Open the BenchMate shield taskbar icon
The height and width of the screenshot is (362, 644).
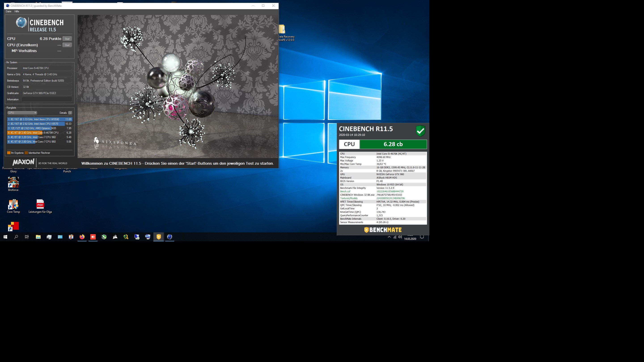pyautogui.click(x=159, y=237)
